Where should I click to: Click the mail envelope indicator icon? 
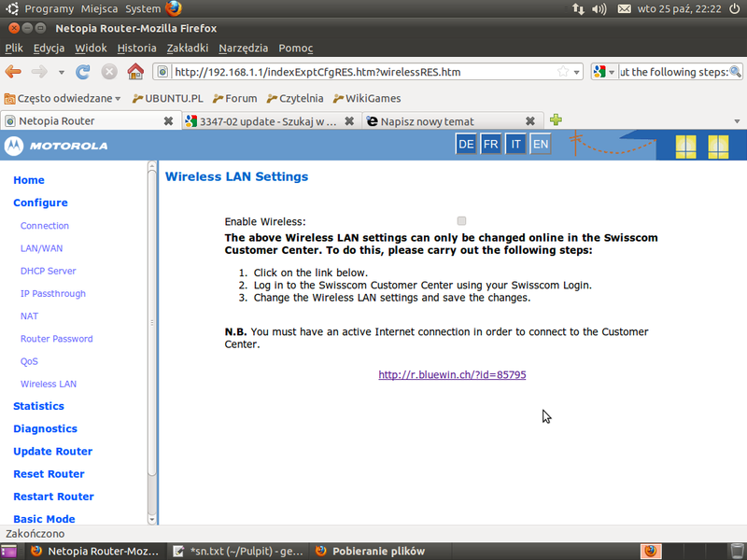(x=624, y=8)
